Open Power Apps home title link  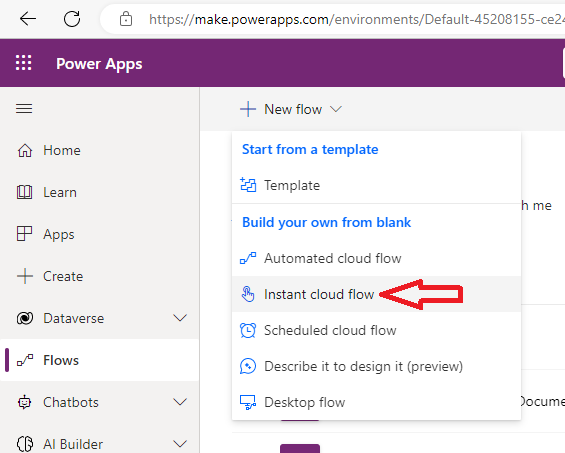click(99, 64)
